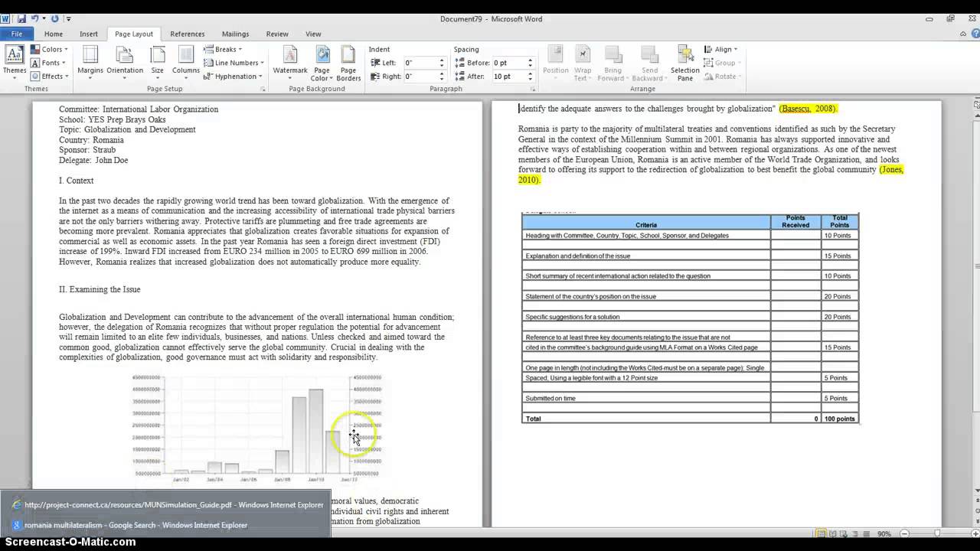980x551 pixels.
Task: Open the File tab
Action: tap(17, 34)
